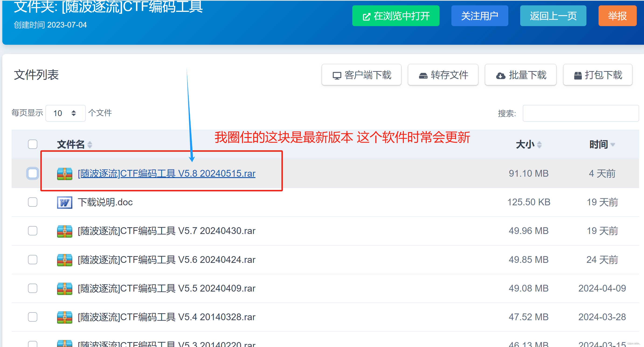Click 客户端下载 button with monitor icon
The image size is (644, 347).
tap(361, 75)
